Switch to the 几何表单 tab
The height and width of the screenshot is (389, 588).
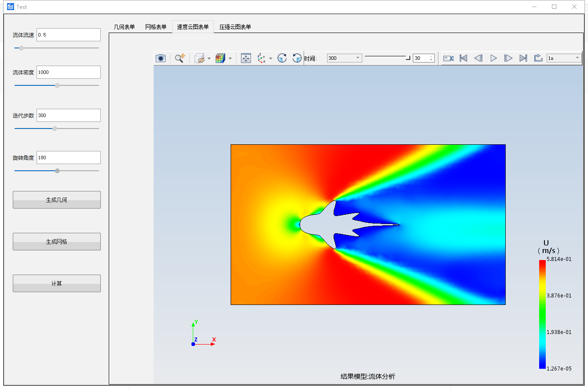(x=125, y=27)
